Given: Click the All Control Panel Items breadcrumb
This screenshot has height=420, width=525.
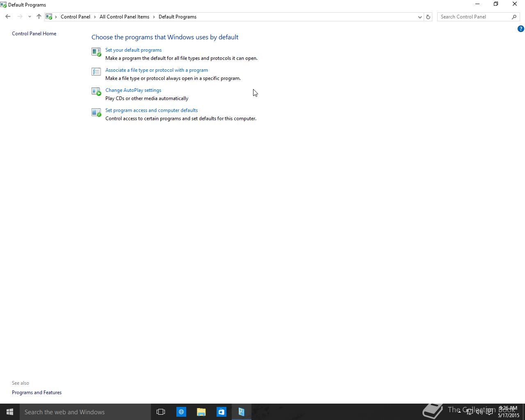Looking at the screenshot, I should [x=124, y=17].
